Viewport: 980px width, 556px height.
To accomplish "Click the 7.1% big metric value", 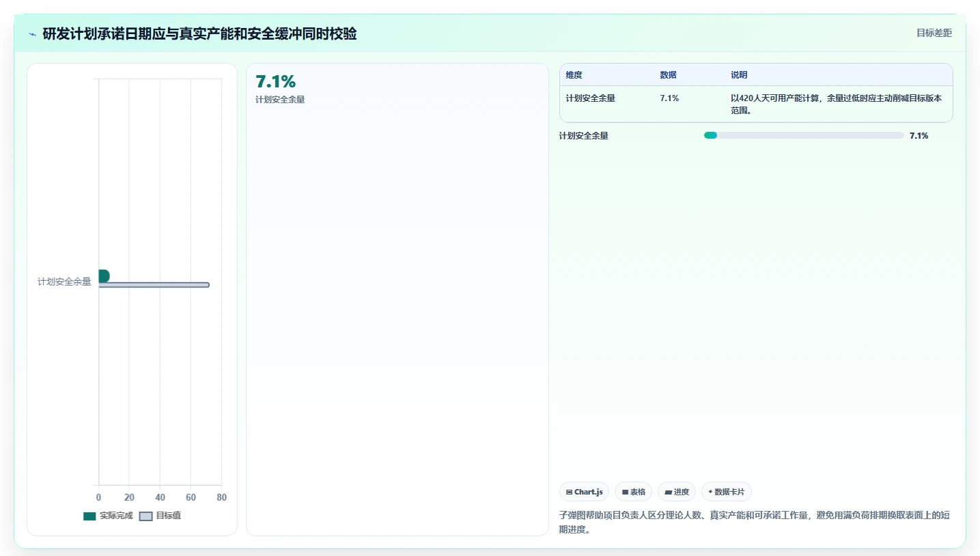I will 276,82.
